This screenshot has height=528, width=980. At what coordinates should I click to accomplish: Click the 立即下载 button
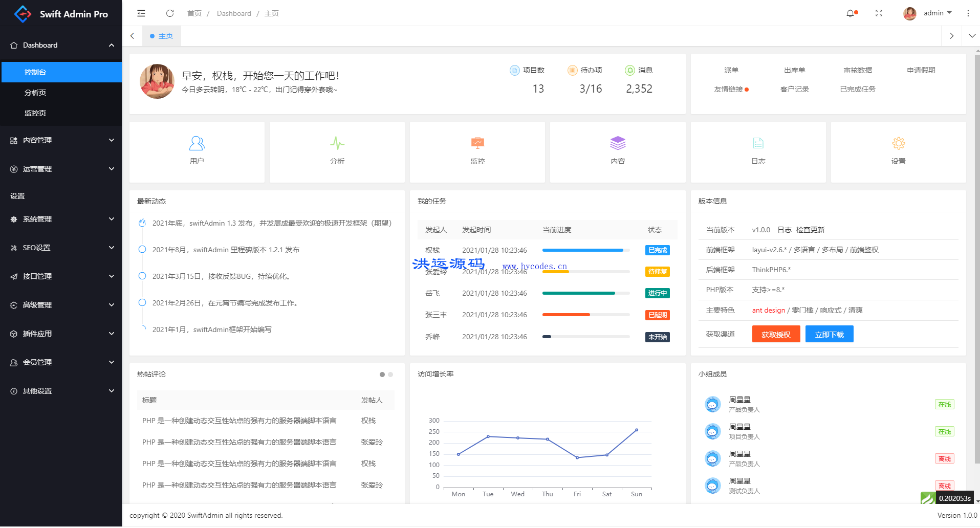coord(829,334)
